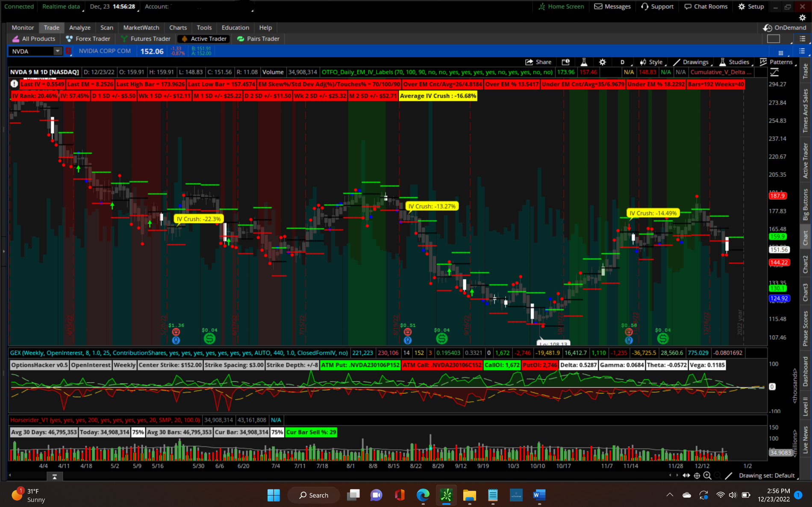
Task: Switch to the Analyze tab
Action: click(80, 28)
